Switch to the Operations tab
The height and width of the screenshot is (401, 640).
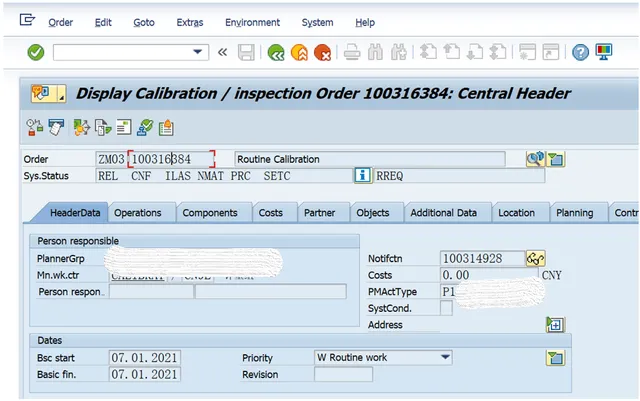coord(138,213)
